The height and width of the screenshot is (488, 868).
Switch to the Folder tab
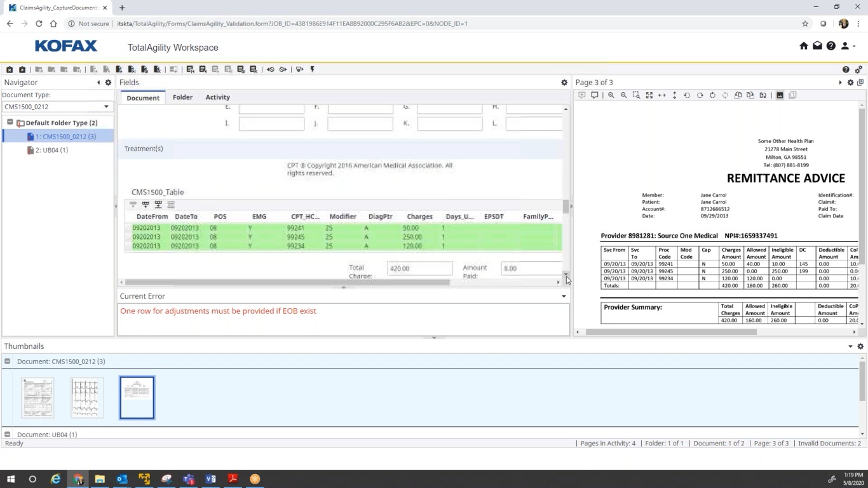[x=182, y=97]
